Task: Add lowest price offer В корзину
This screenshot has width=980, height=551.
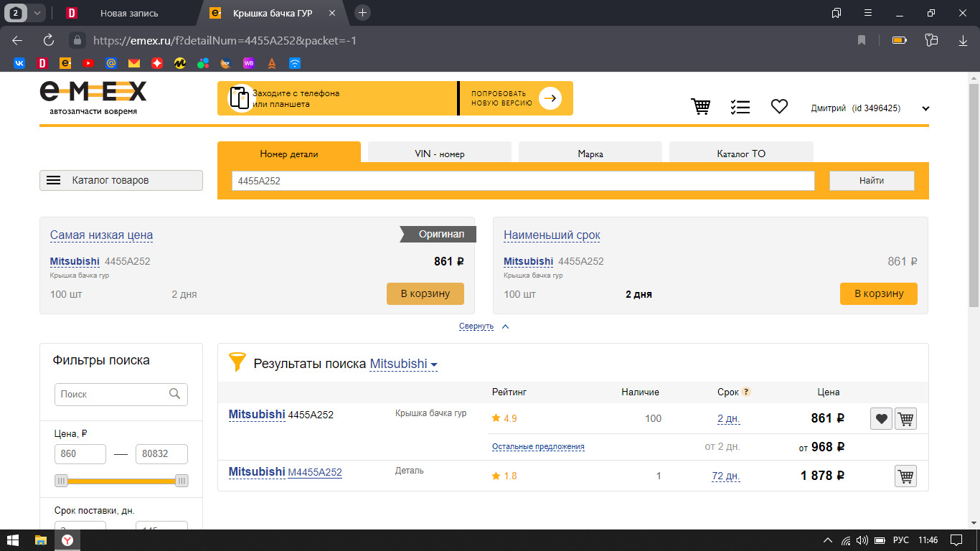Action: [425, 293]
